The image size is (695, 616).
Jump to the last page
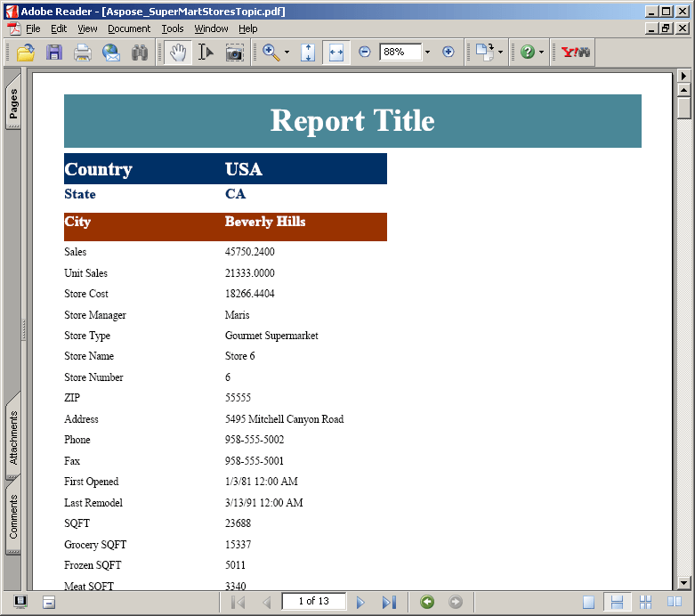click(389, 603)
